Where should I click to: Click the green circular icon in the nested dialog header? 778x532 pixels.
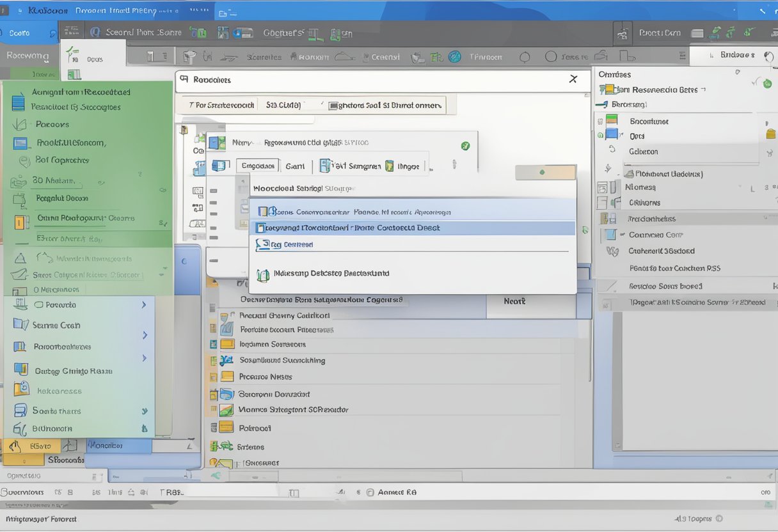465,146
